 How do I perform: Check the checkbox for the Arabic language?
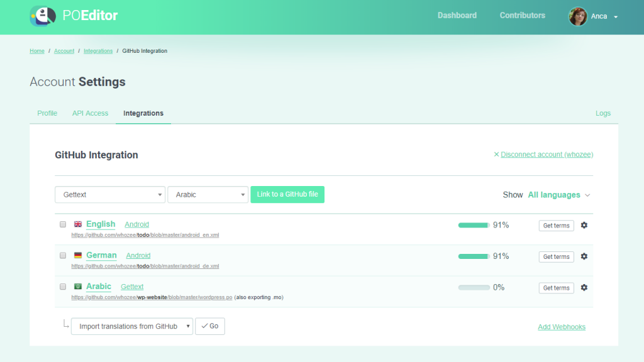click(62, 287)
